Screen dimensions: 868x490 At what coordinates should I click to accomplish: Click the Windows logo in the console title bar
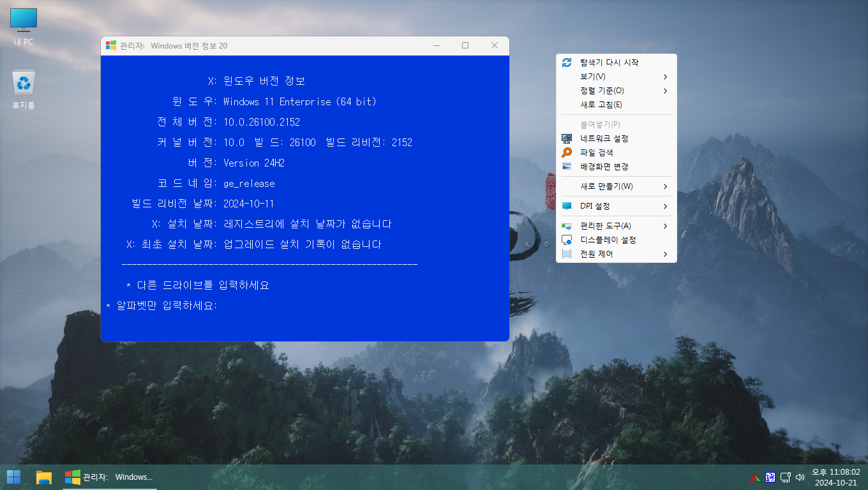pyautogui.click(x=111, y=45)
